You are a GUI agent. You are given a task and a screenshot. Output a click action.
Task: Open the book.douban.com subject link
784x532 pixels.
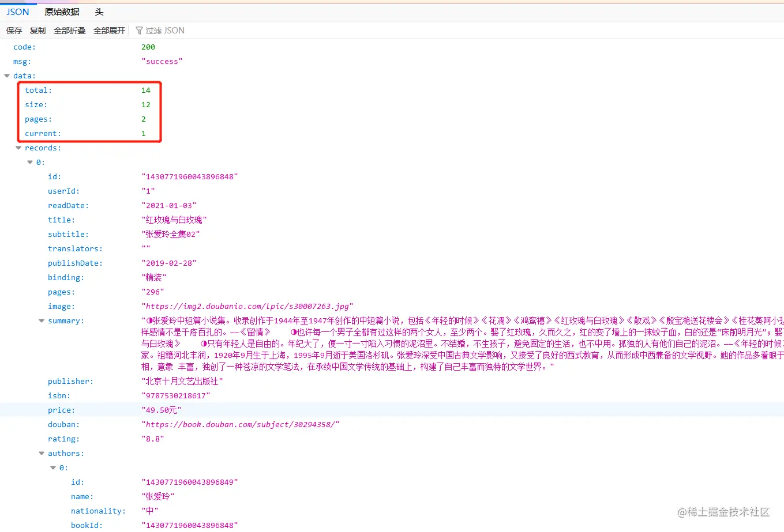coord(241,425)
